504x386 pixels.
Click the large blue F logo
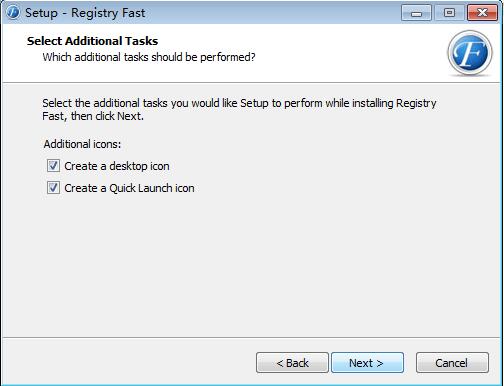click(470, 53)
